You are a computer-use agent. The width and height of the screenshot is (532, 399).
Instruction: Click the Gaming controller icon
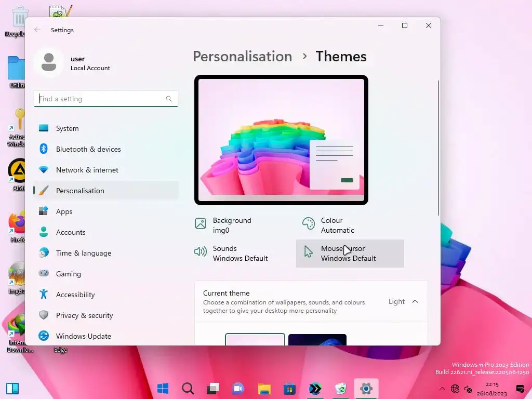[x=44, y=273]
